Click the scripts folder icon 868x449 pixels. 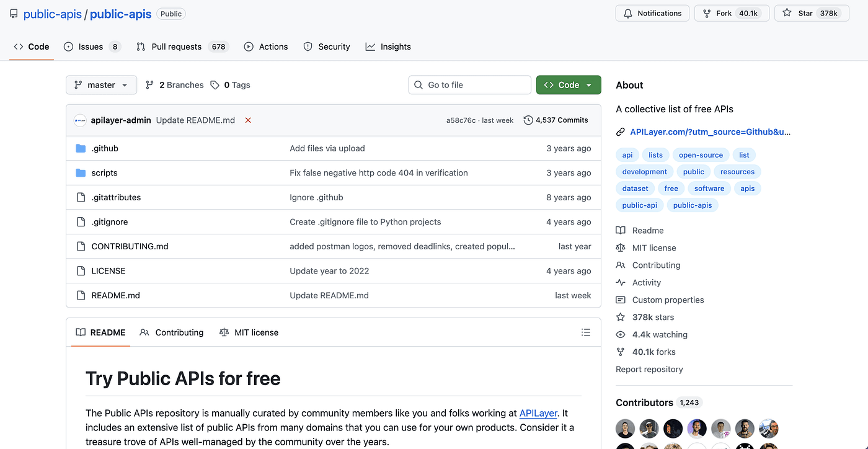tap(81, 173)
